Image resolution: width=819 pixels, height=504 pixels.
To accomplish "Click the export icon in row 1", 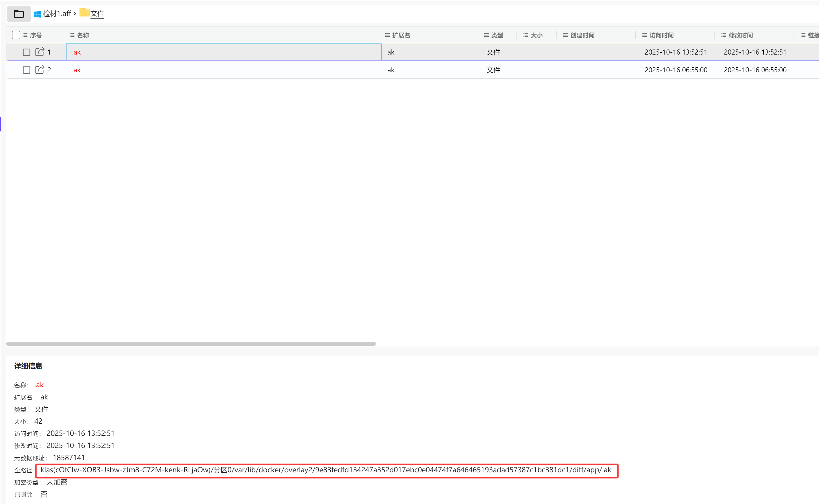I will pos(40,52).
